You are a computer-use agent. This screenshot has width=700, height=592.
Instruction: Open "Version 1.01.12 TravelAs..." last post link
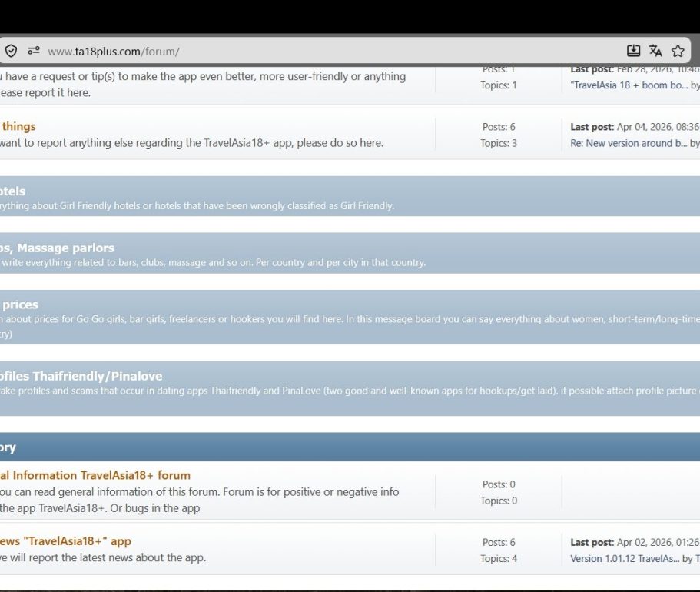coord(624,559)
